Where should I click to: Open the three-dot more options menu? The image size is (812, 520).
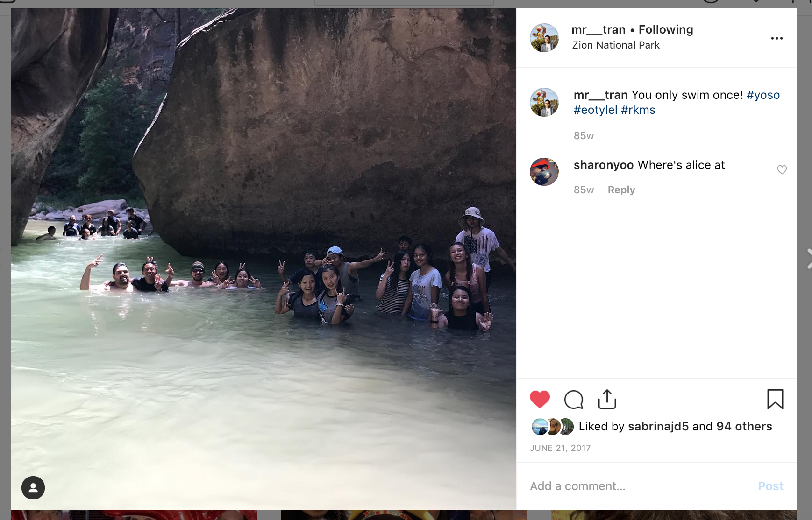click(776, 38)
